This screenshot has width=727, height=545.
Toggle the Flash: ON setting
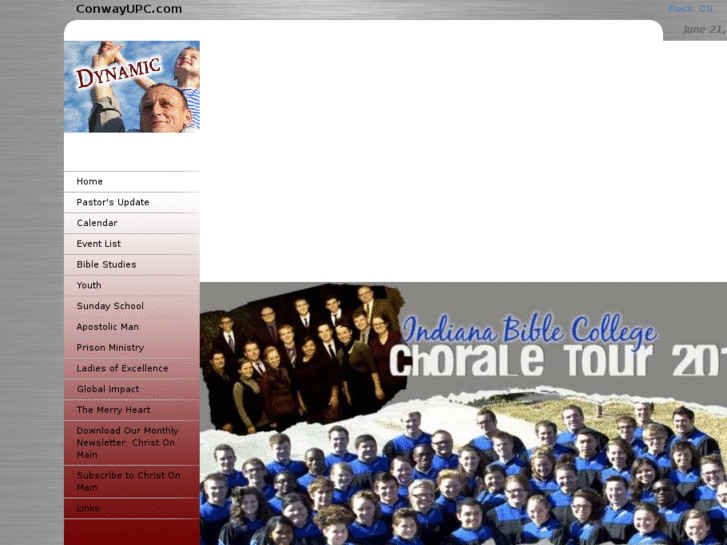pyautogui.click(x=690, y=9)
